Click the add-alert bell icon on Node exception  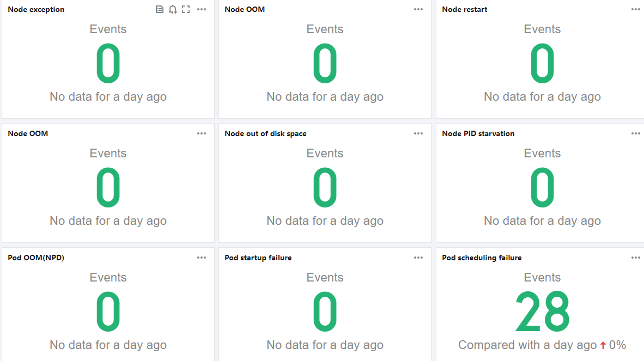pyautogui.click(x=173, y=9)
